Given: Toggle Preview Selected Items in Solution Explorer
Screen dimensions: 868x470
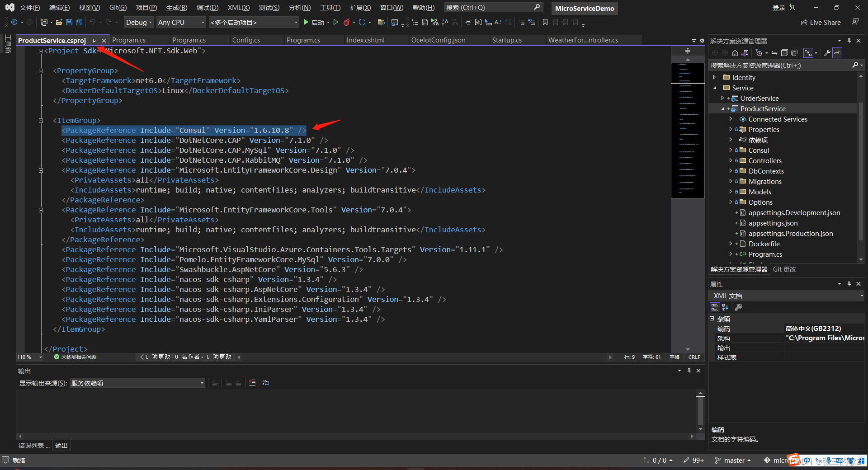Looking at the screenshot, I should point(837,53).
